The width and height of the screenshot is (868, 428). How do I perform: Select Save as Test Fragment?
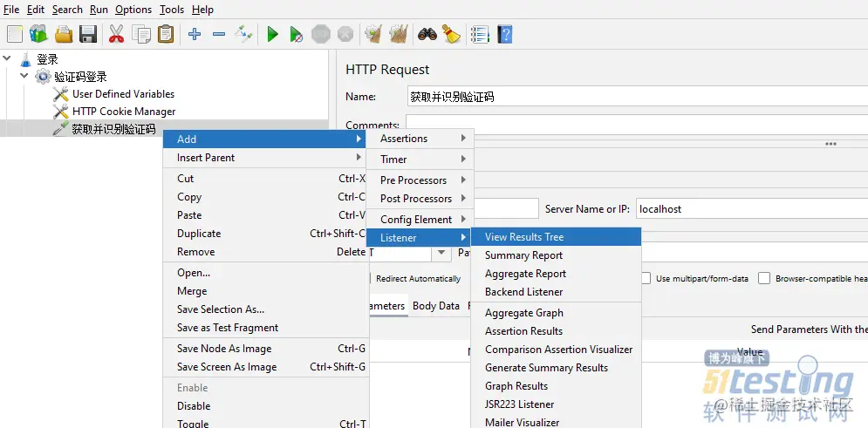(x=266, y=328)
